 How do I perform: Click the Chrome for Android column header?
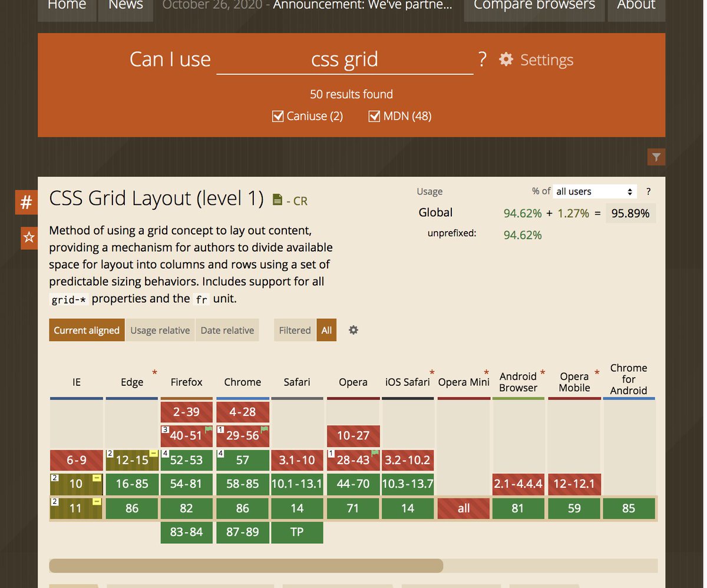point(629,379)
